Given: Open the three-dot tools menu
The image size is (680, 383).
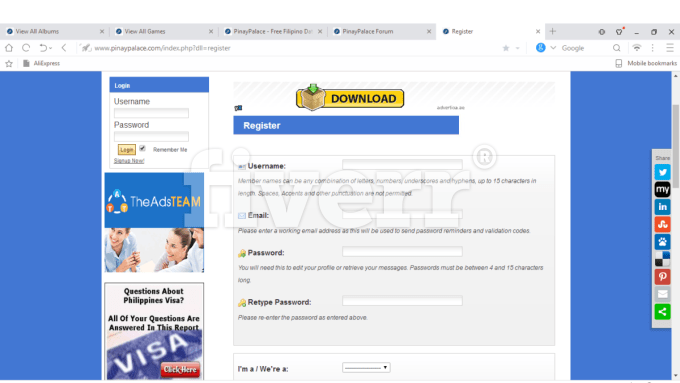Looking at the screenshot, I should click(653, 48).
